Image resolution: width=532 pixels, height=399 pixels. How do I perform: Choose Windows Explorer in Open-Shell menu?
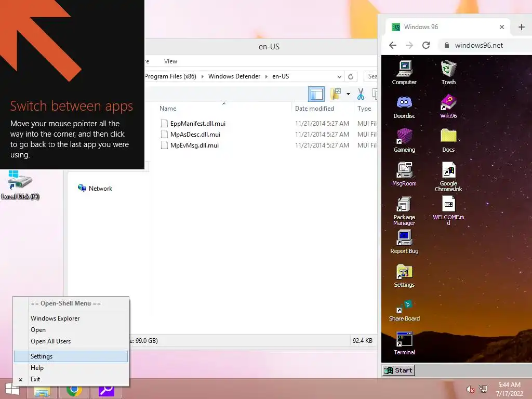tap(71, 318)
